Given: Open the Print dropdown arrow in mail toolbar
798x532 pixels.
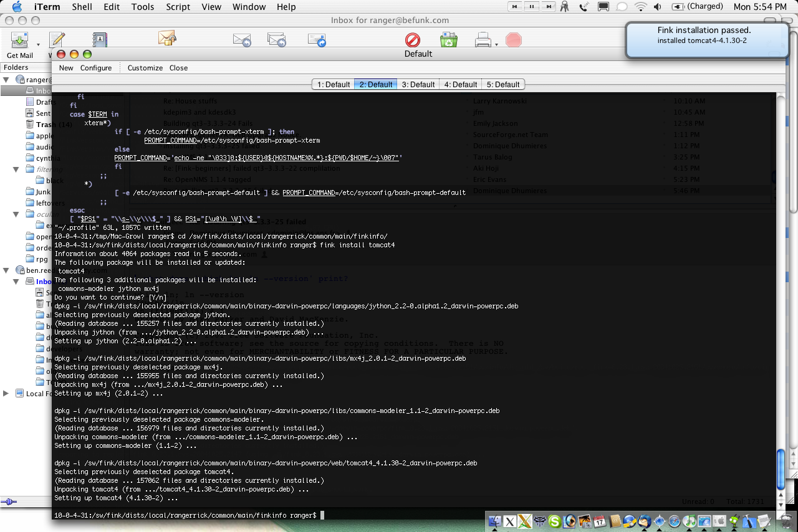Looking at the screenshot, I should tap(496, 44).
